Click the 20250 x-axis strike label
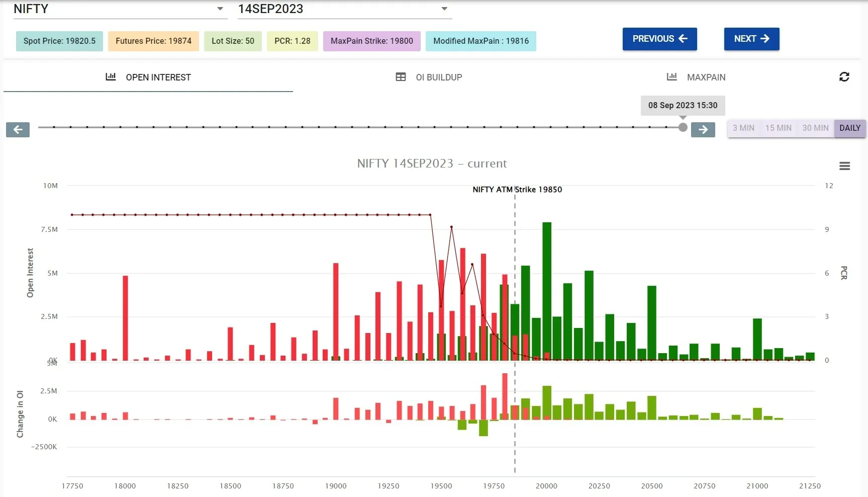This screenshot has width=868, height=497. coord(599,486)
